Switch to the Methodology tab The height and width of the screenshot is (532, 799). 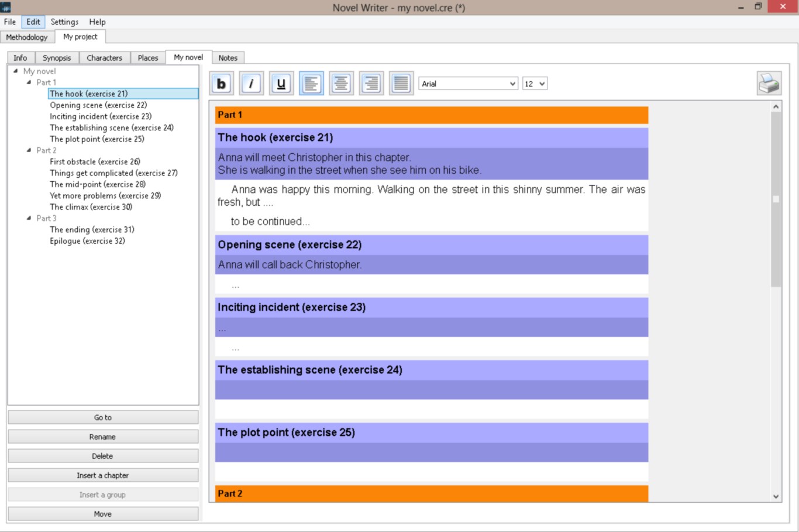pyautogui.click(x=27, y=37)
